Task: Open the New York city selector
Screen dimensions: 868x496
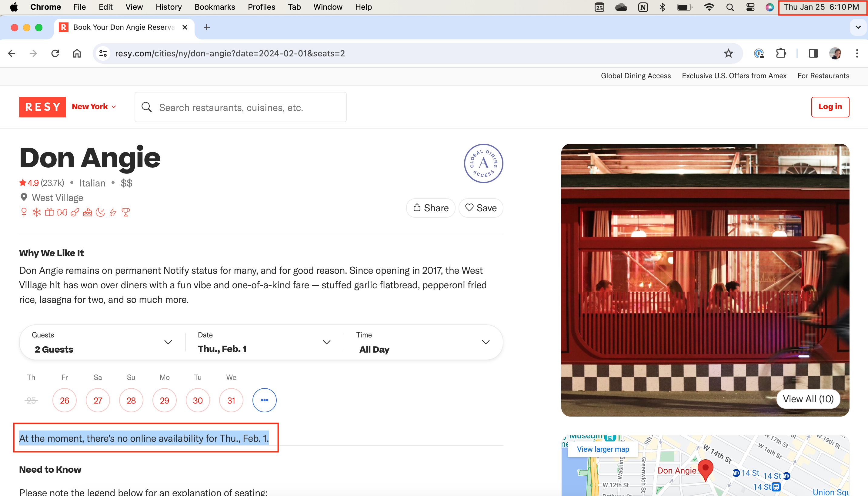Action: [x=94, y=107]
